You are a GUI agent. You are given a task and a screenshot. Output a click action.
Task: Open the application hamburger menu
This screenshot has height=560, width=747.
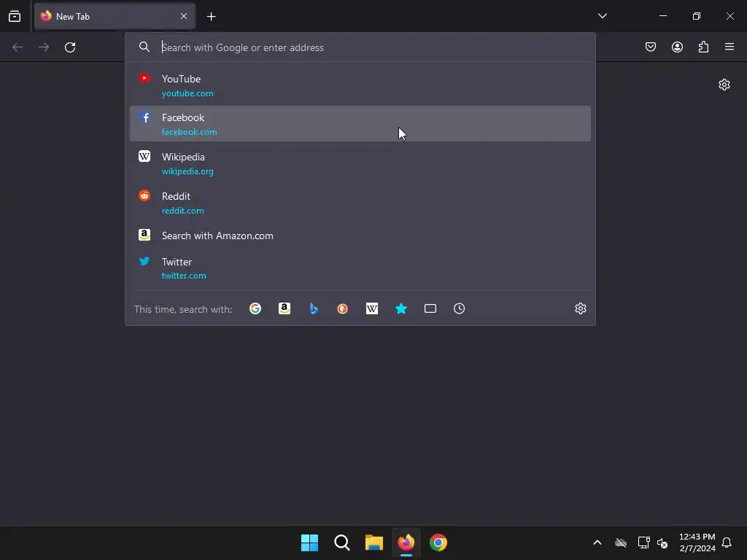[x=729, y=47]
